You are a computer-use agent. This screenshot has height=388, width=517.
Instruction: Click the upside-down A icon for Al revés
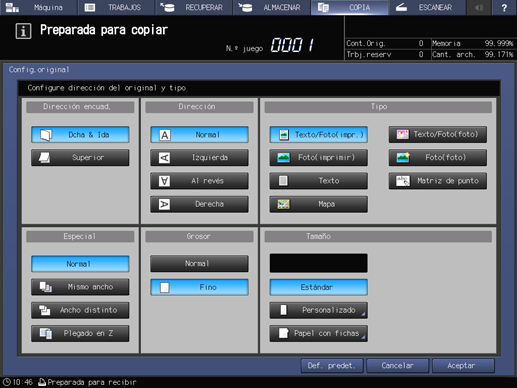pyautogui.click(x=164, y=181)
